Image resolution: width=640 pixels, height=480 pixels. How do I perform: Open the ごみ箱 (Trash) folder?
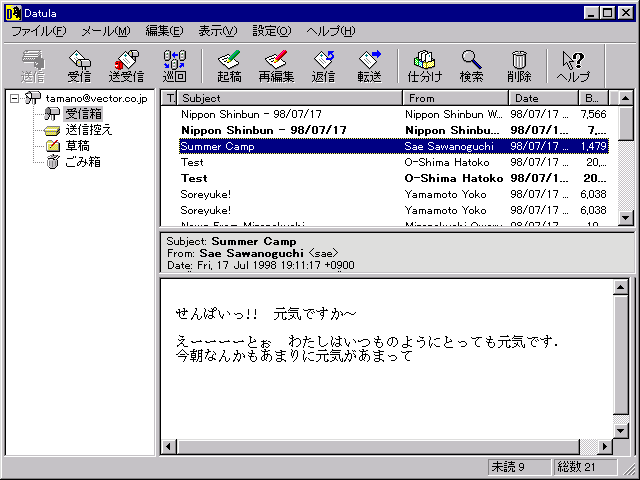coord(82,162)
